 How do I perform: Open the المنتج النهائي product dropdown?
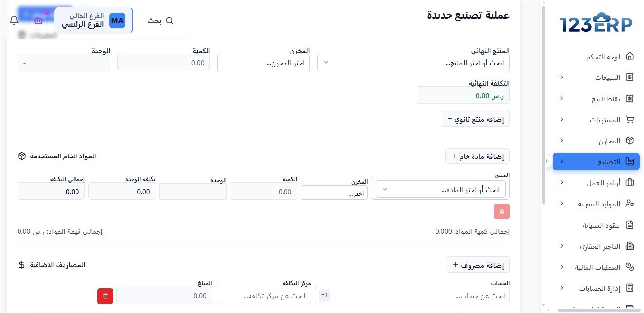point(413,62)
